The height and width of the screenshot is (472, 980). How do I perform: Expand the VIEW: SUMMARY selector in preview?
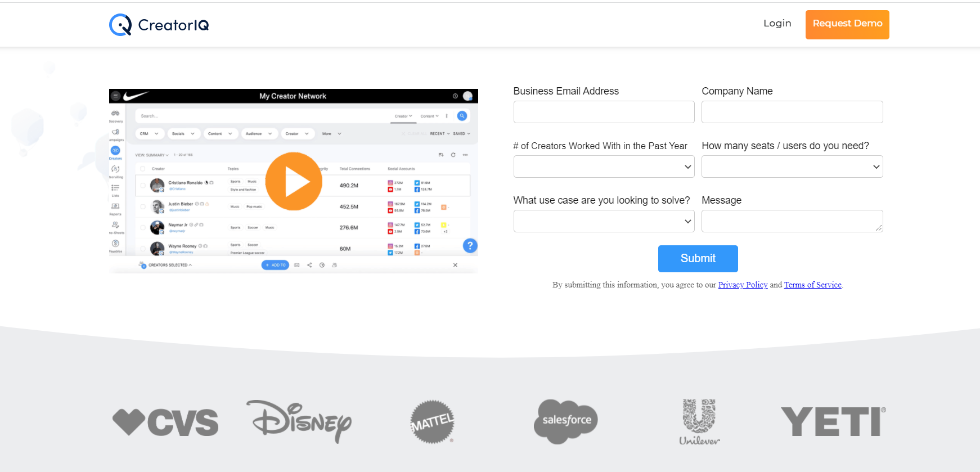[152, 155]
